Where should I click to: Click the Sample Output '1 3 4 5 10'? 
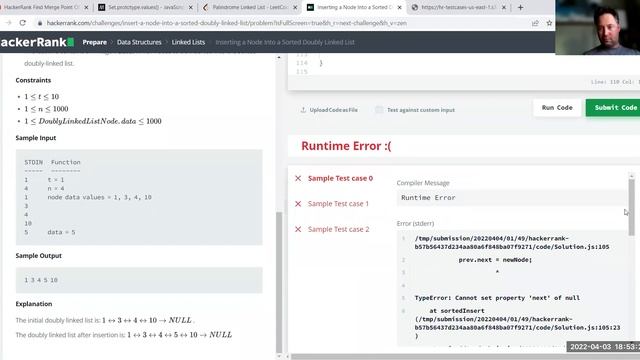(x=41, y=280)
